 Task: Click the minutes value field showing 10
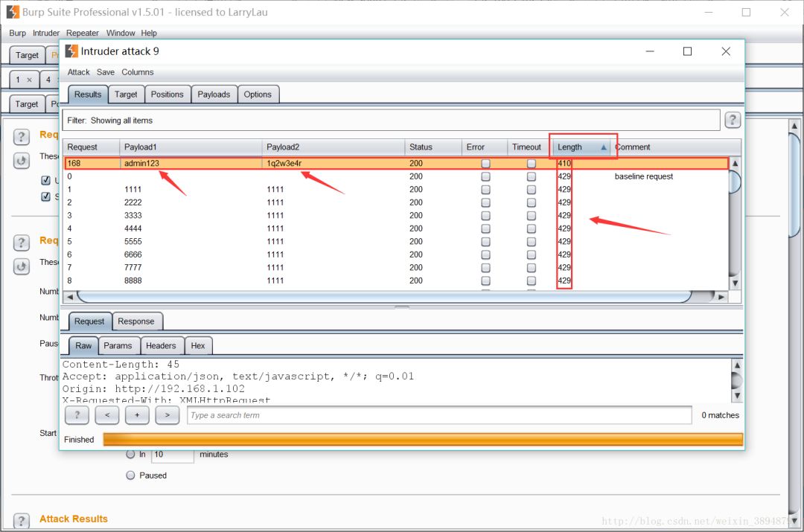pos(173,455)
